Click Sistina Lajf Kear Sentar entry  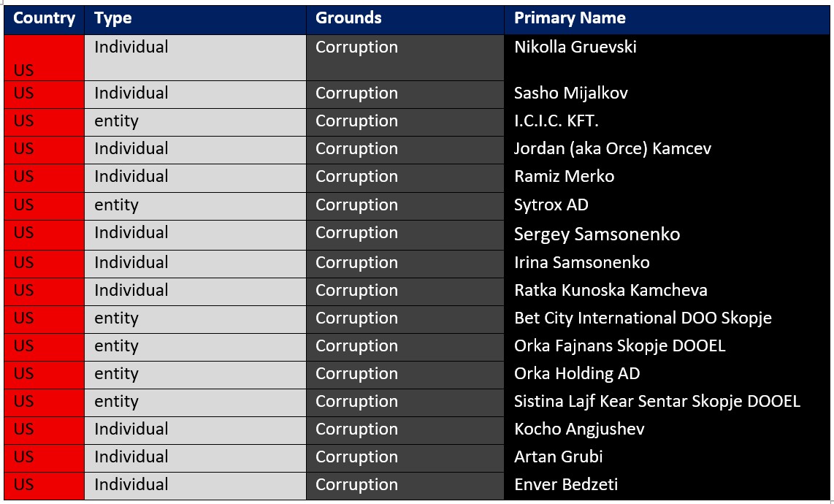(x=657, y=402)
